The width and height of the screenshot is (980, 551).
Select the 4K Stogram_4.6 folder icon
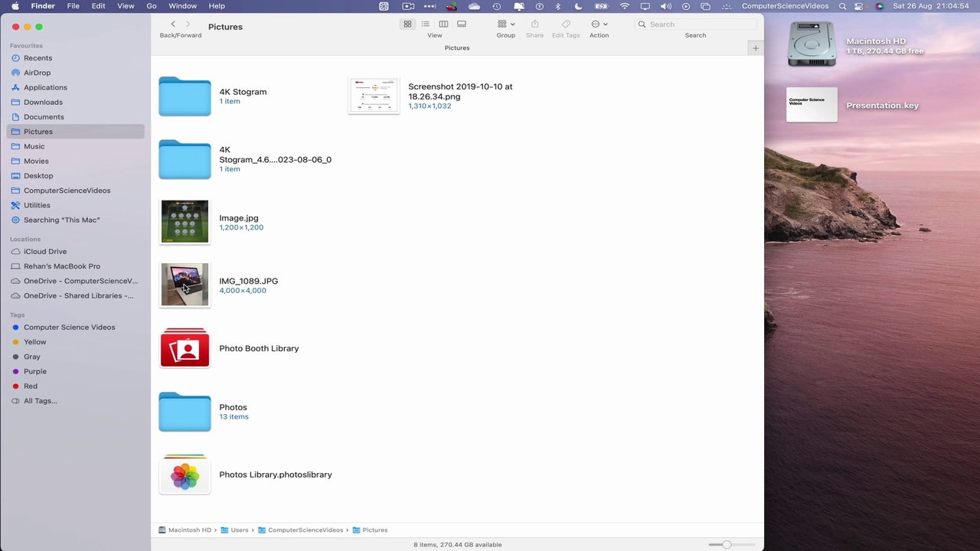click(x=185, y=159)
